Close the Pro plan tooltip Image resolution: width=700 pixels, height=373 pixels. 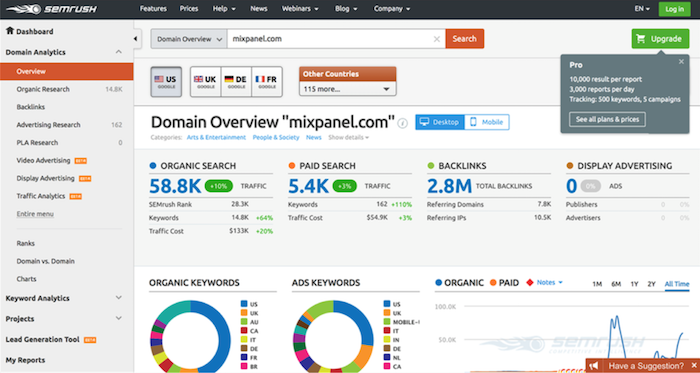pyautogui.click(x=681, y=62)
